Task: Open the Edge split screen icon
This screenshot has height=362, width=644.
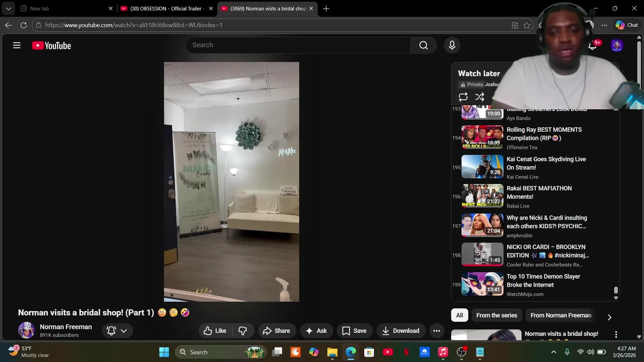Action: pyautogui.click(x=515, y=25)
